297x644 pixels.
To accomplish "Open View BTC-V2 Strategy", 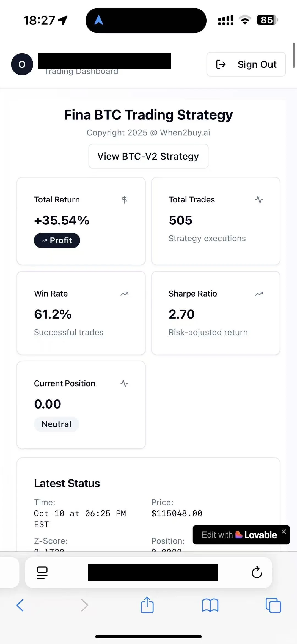I will click(x=148, y=156).
